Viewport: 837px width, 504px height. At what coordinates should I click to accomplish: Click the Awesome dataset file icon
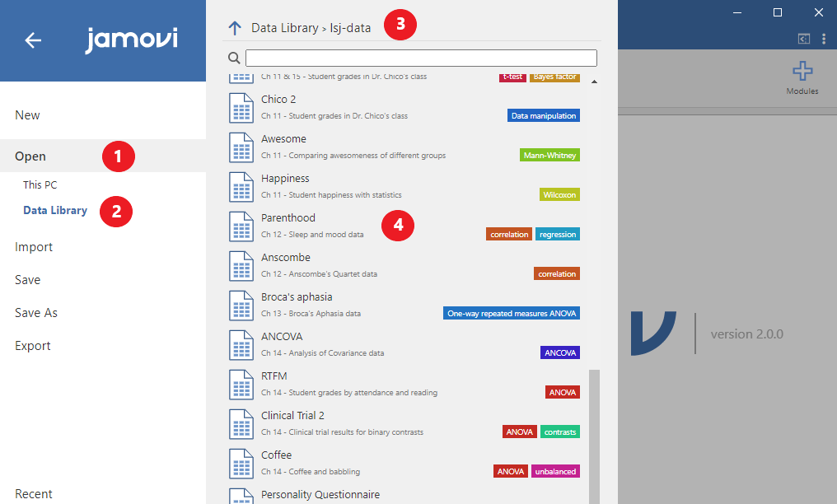pyautogui.click(x=241, y=147)
